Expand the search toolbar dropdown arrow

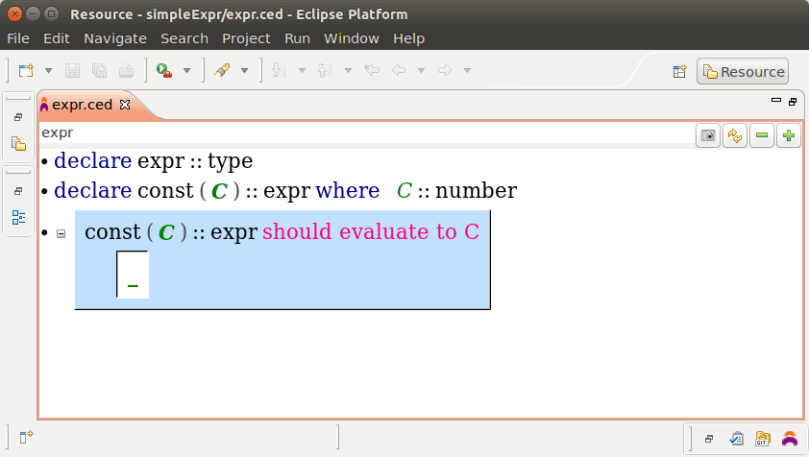pyautogui.click(x=242, y=71)
